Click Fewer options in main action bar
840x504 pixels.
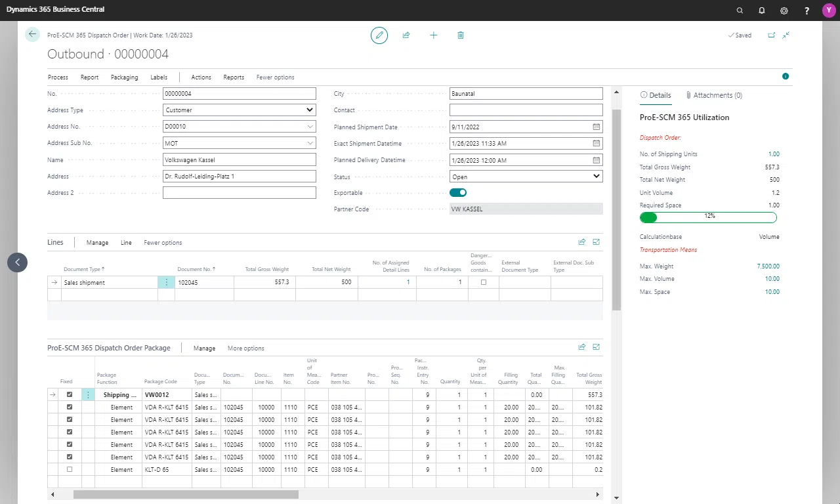275,77
